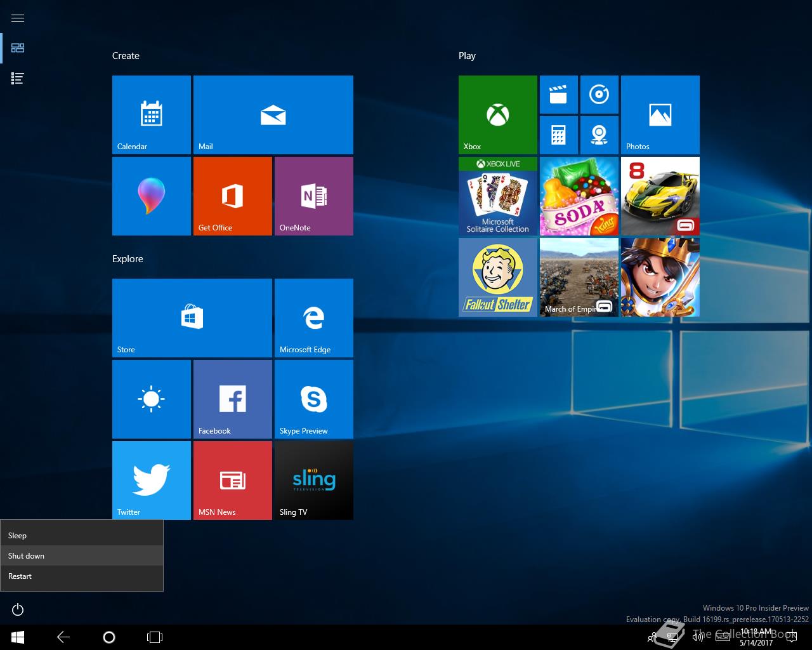Open the OneNote tile
The width and height of the screenshot is (812, 650).
point(314,196)
